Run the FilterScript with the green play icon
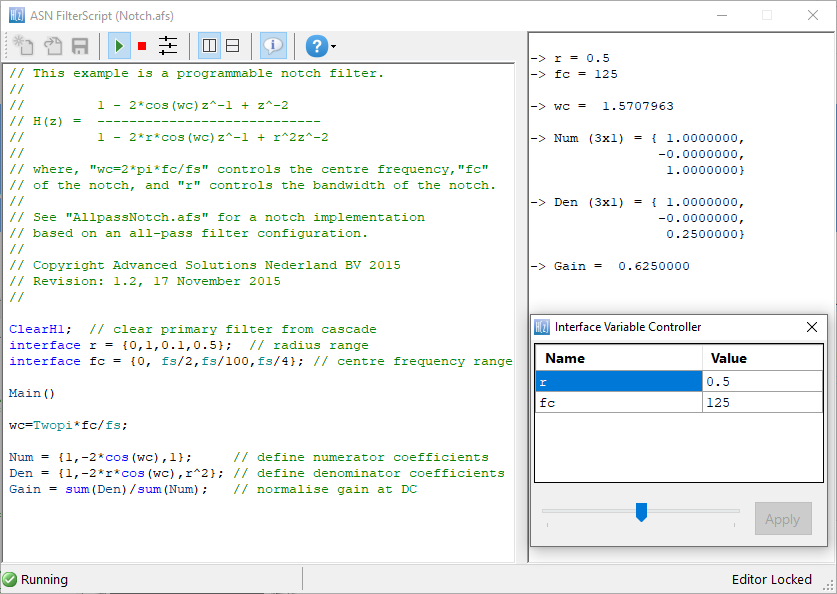Image resolution: width=837 pixels, height=594 pixels. pos(119,45)
